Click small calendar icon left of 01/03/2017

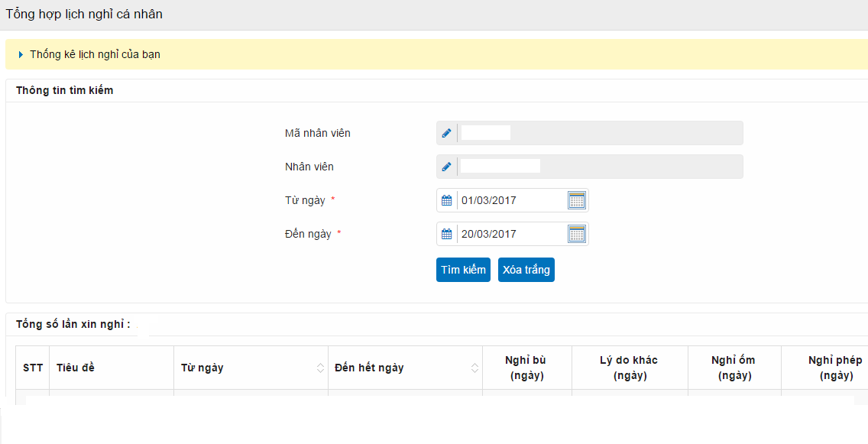pos(447,200)
